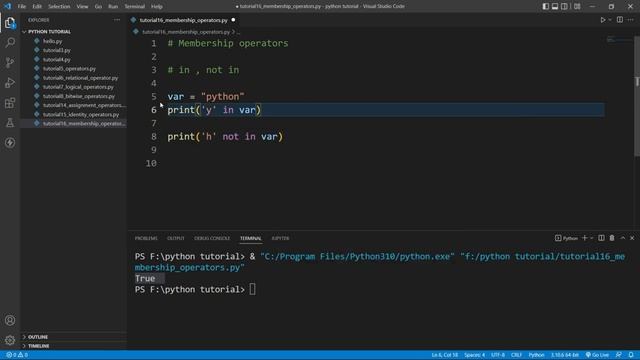
Task: Click Python language mode in status bar
Action: 536,355
